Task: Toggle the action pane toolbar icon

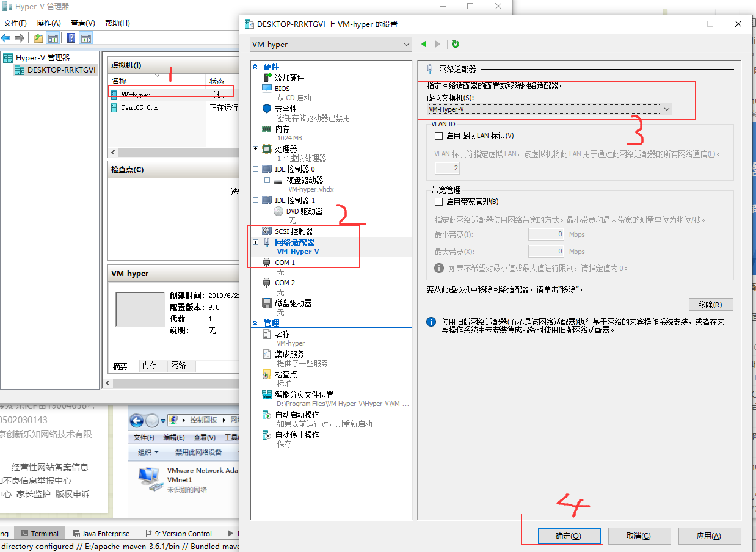Action: (x=86, y=38)
